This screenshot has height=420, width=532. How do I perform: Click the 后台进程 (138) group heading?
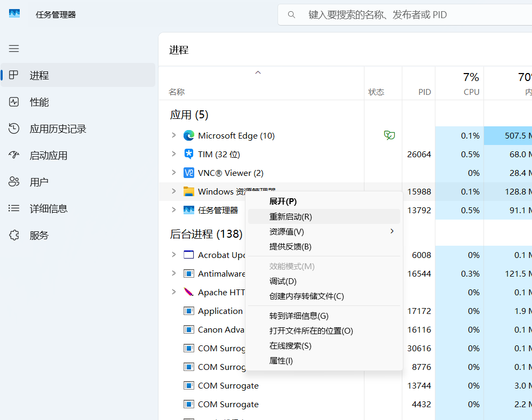tap(207, 234)
